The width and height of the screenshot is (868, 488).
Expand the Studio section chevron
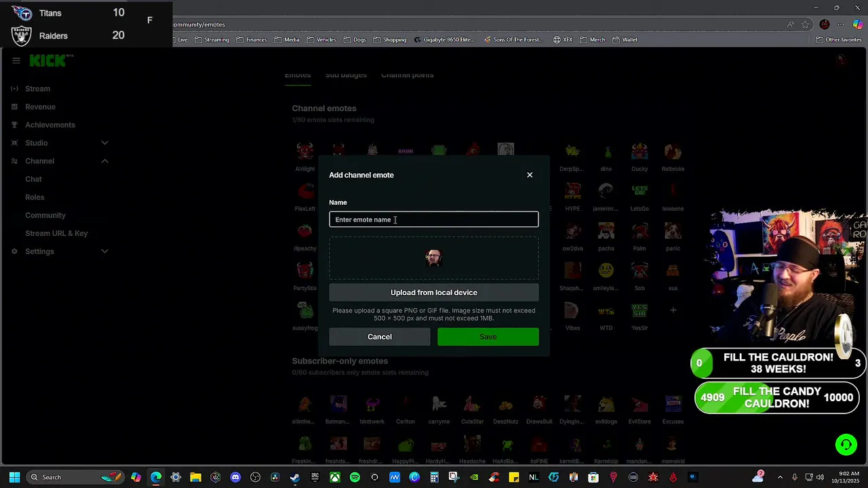pyautogui.click(x=104, y=143)
